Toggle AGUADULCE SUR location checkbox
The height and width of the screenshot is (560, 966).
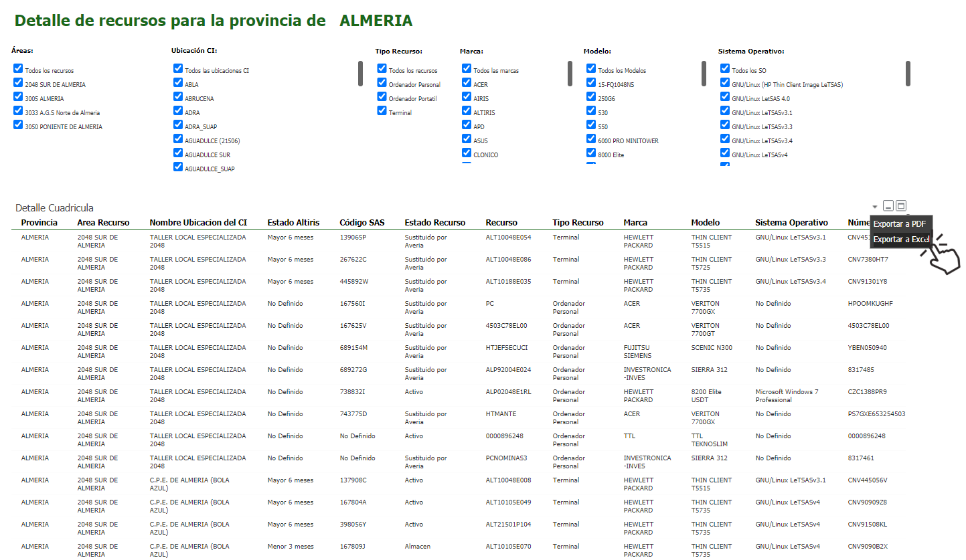click(x=178, y=153)
